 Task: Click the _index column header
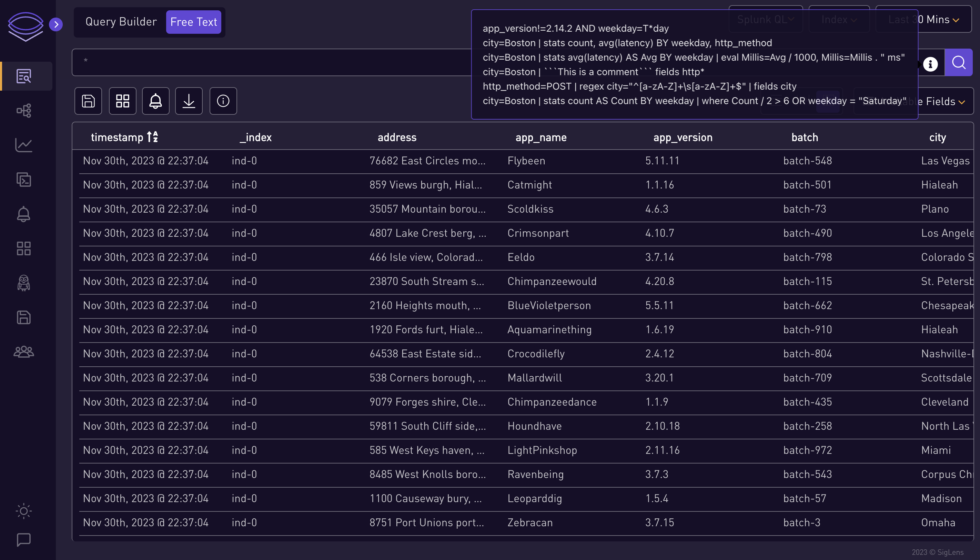(x=255, y=137)
